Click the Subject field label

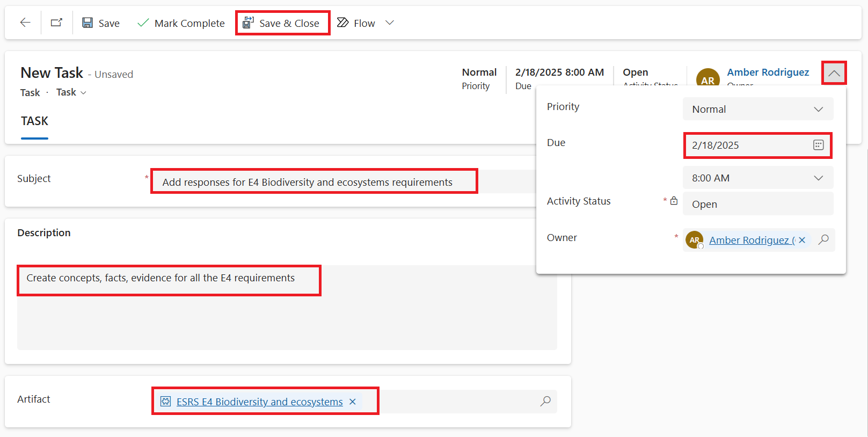[x=34, y=178]
